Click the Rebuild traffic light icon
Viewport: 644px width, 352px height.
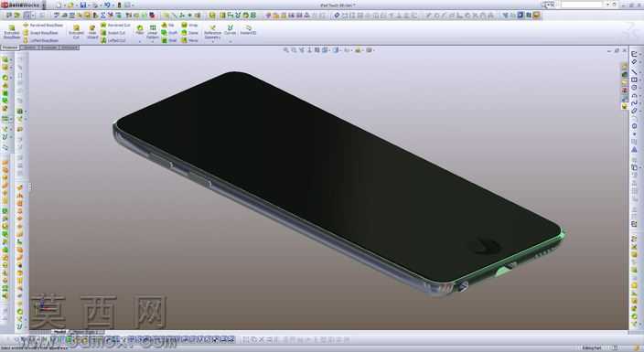click(x=120, y=5)
